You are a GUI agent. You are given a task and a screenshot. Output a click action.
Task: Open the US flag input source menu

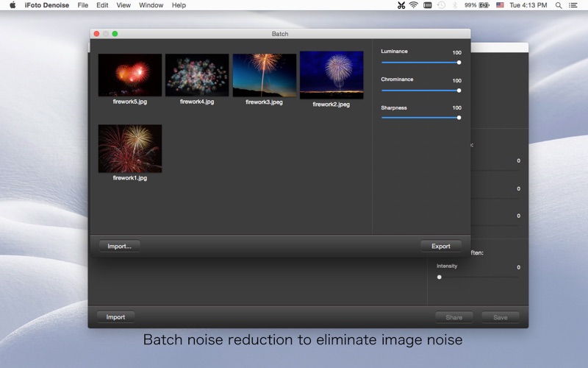coord(500,5)
